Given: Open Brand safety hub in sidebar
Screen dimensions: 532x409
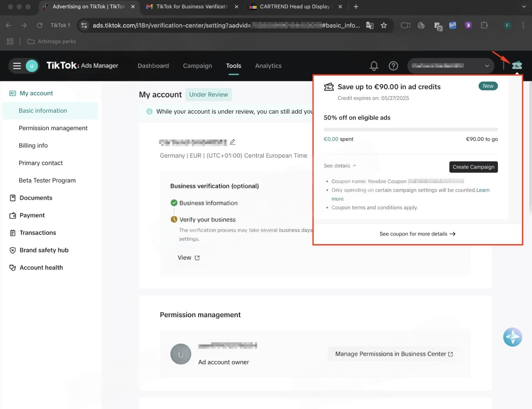Looking at the screenshot, I should [x=44, y=250].
